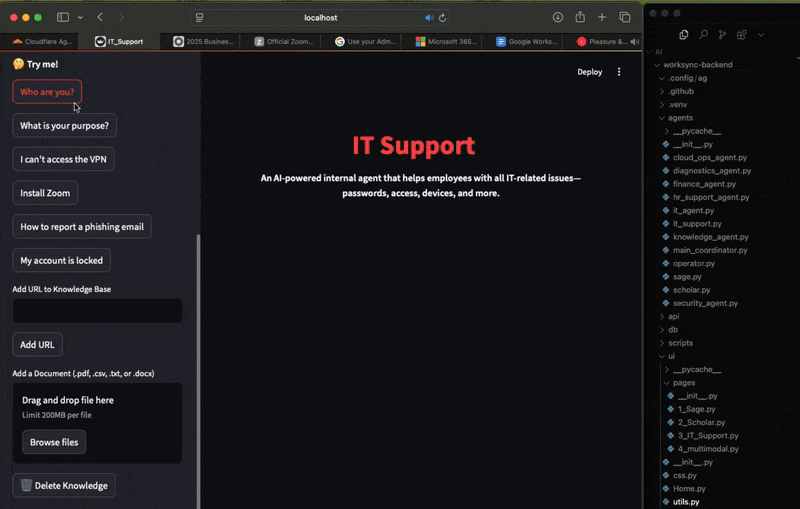Screen dimensions: 800x509
Task: Click Safari's sidebar toggle icon
Action: click(63, 17)
